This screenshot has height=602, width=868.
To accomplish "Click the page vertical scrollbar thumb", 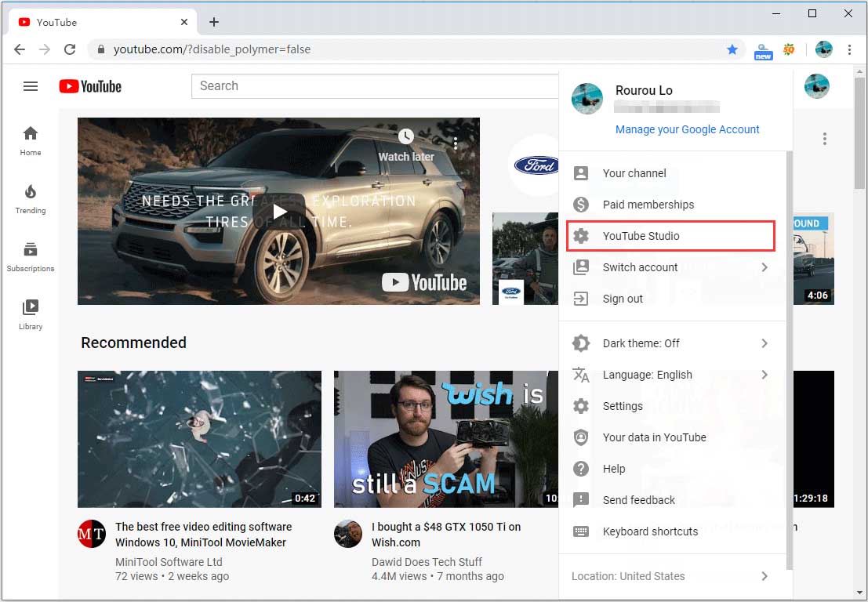I will click(859, 132).
